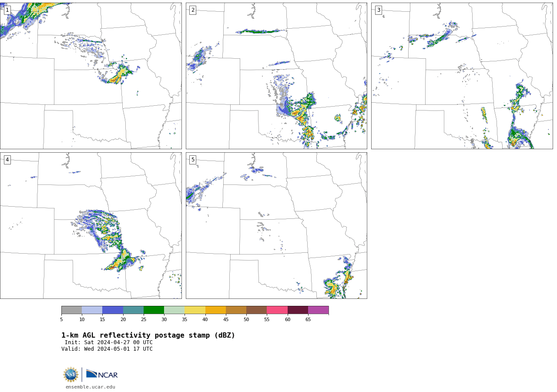The height and width of the screenshot is (392, 557).
Task: Click the panel number label '4'
Action: click(7, 160)
